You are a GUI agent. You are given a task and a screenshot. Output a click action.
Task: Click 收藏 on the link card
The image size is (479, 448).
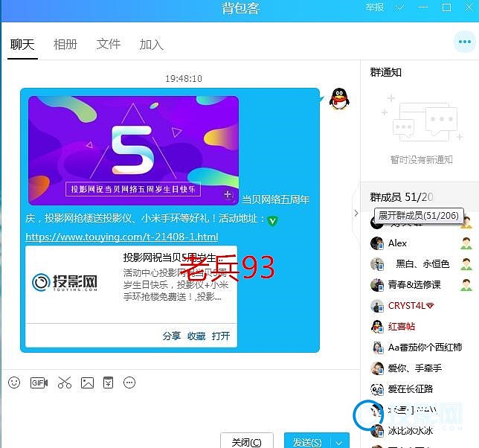(x=196, y=336)
